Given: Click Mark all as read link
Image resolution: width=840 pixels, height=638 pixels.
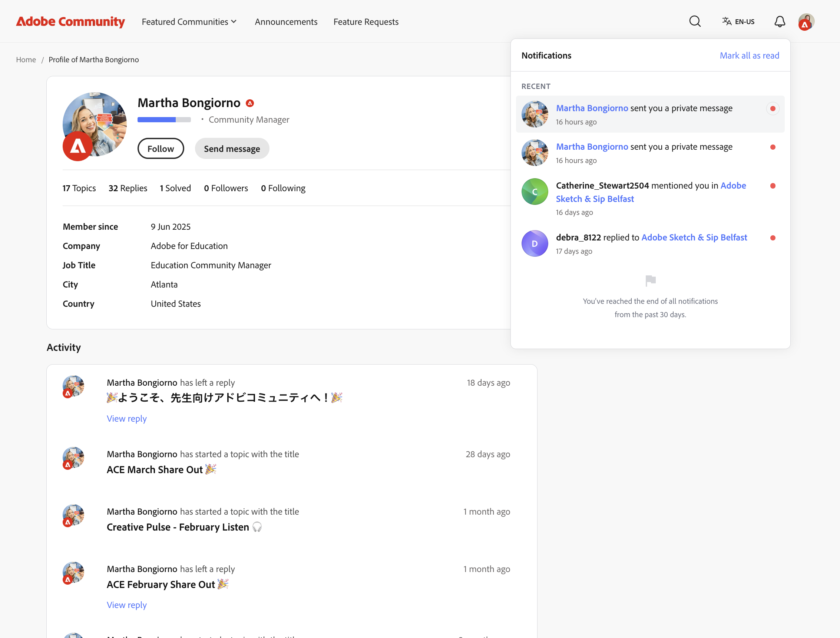Looking at the screenshot, I should pyautogui.click(x=749, y=56).
